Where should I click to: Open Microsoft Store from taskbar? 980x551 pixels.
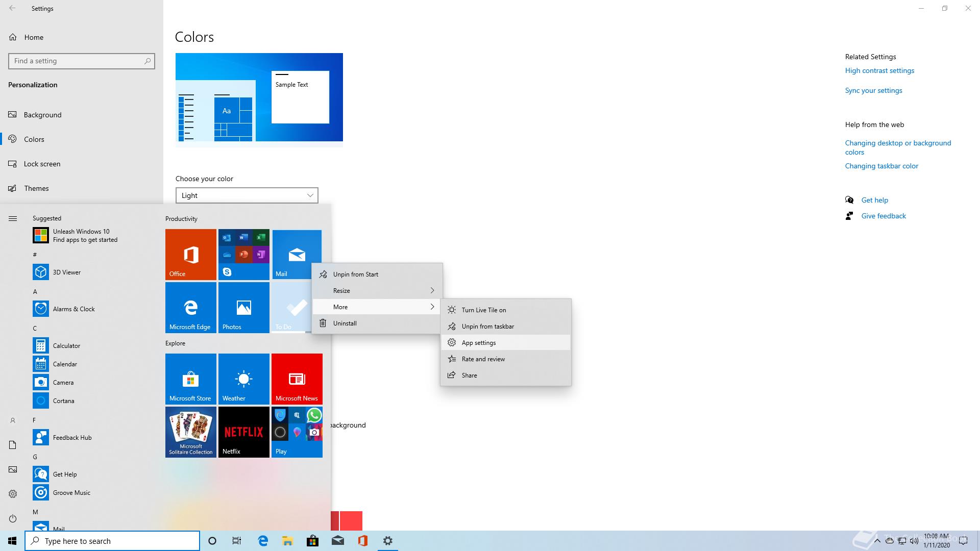pos(312,541)
